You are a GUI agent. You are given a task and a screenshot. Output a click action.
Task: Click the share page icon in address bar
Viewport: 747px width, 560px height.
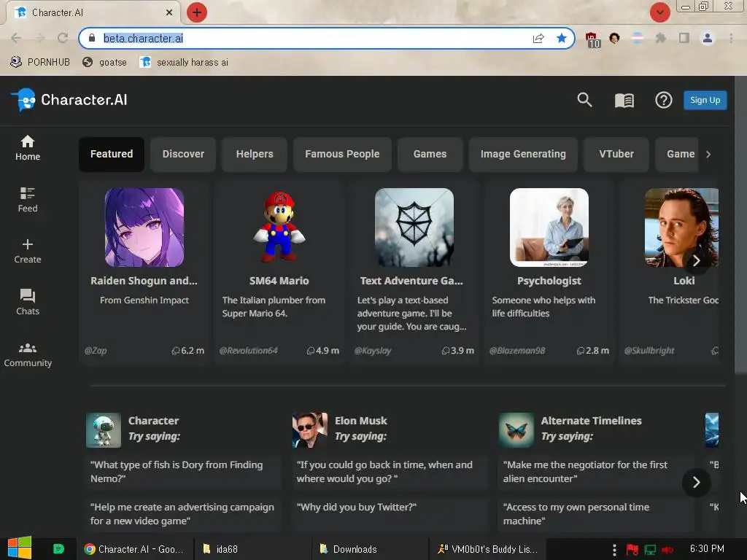click(x=538, y=38)
